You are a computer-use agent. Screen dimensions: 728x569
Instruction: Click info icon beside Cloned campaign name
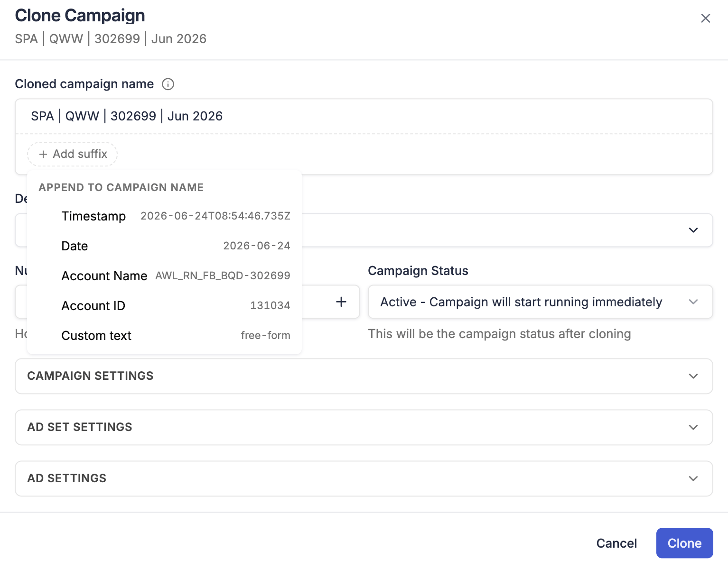point(168,84)
